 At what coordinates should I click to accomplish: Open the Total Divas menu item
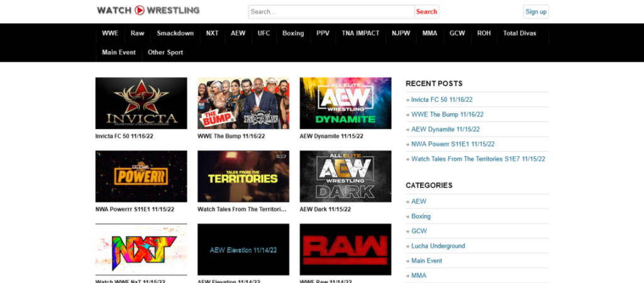pyautogui.click(x=520, y=33)
